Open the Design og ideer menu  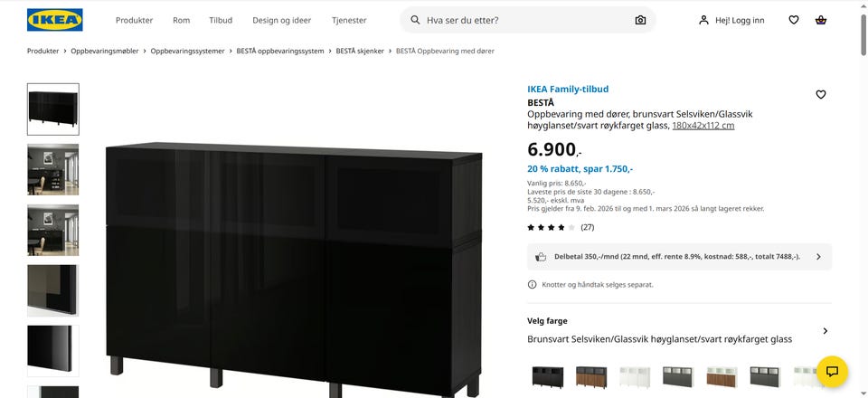tap(282, 20)
